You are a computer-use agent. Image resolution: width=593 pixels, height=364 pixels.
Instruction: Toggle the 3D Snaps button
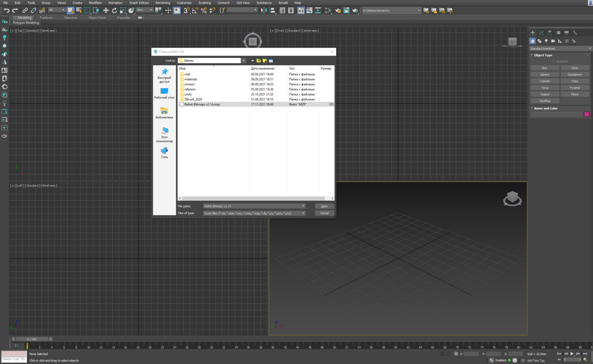(186, 10)
